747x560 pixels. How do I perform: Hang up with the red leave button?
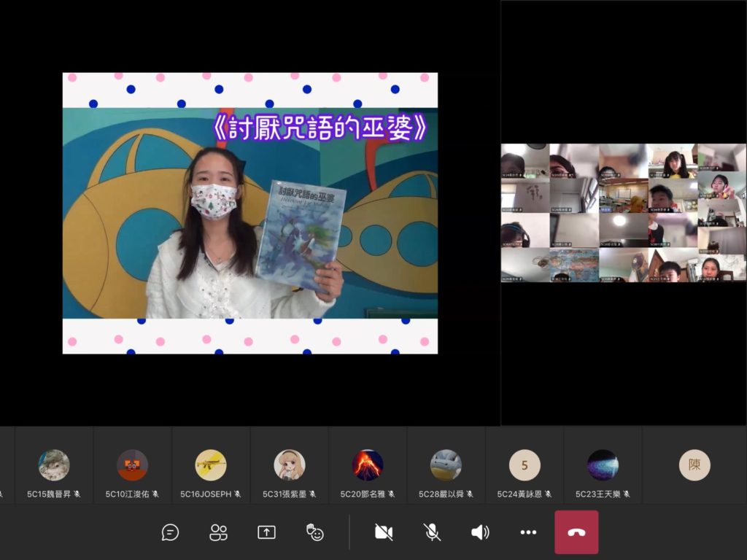point(576,532)
